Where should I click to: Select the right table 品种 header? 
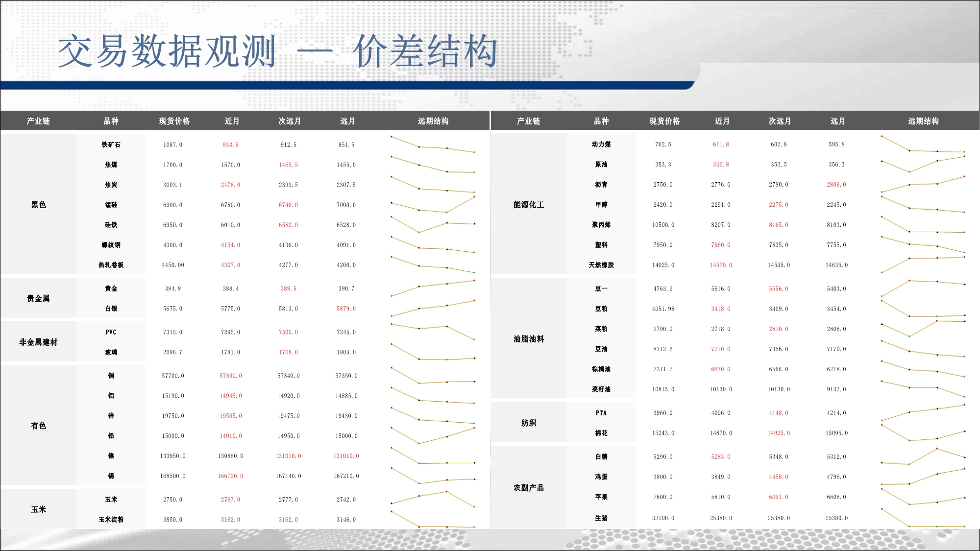(601, 121)
